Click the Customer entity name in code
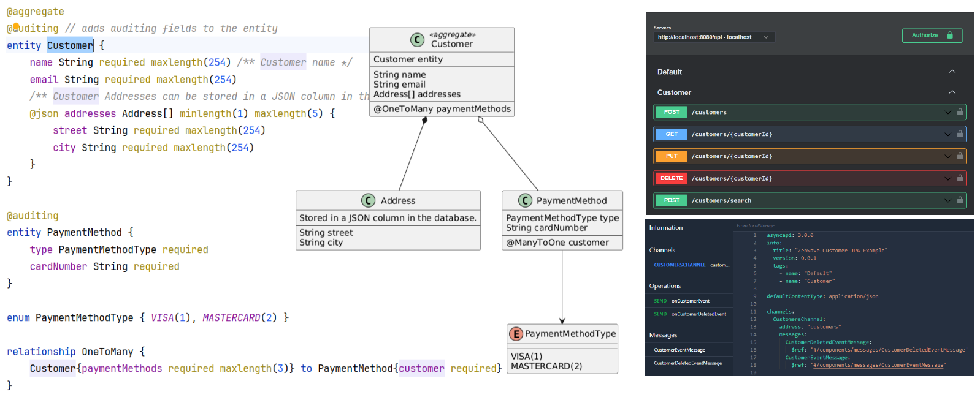Screen dimensions: 980x400 point(70,45)
